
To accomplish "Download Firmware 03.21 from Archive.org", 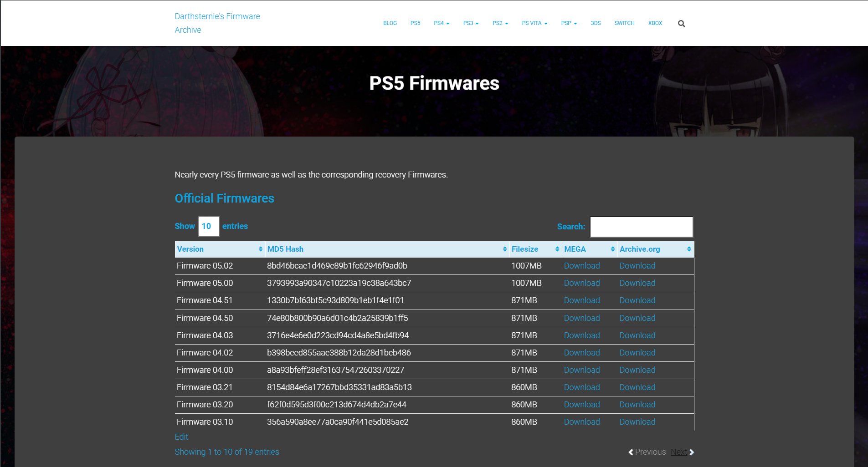I will click(637, 387).
